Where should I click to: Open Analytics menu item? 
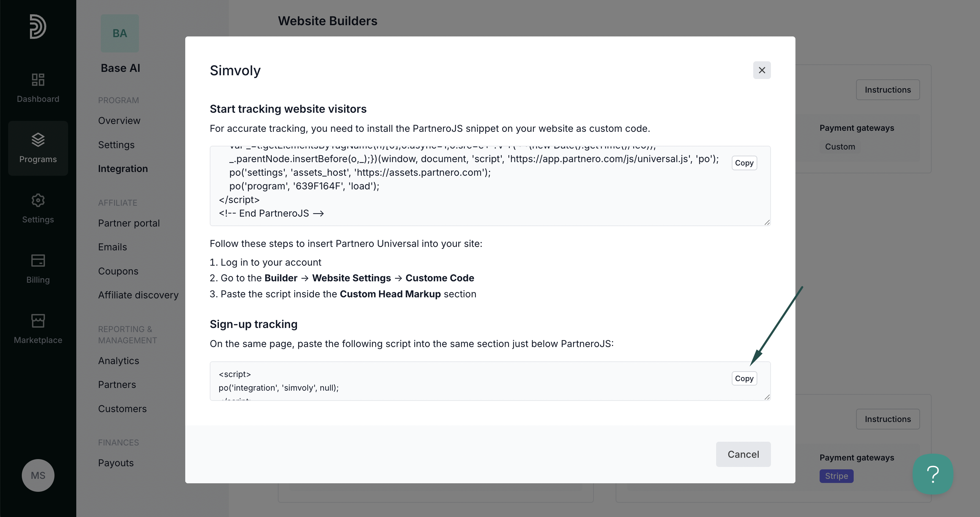[x=118, y=361]
